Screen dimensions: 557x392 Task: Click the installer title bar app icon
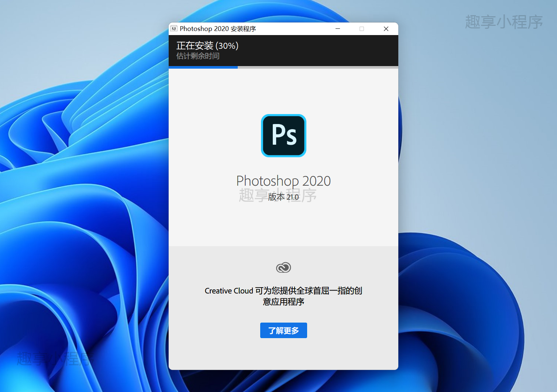[x=174, y=29]
